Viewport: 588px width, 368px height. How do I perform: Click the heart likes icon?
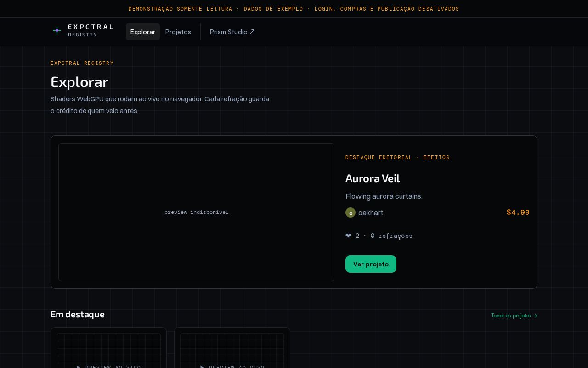tap(348, 236)
